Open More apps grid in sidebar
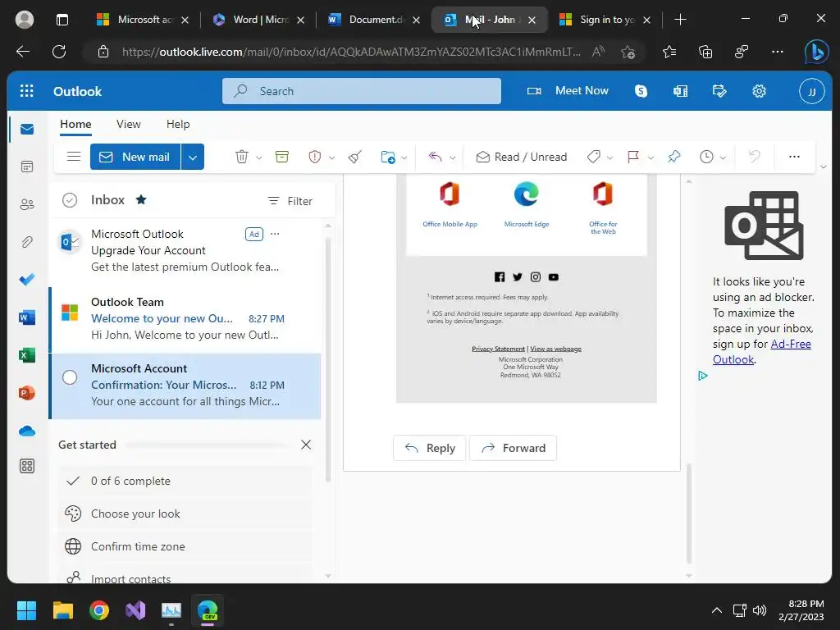The height and width of the screenshot is (630, 840). (27, 466)
